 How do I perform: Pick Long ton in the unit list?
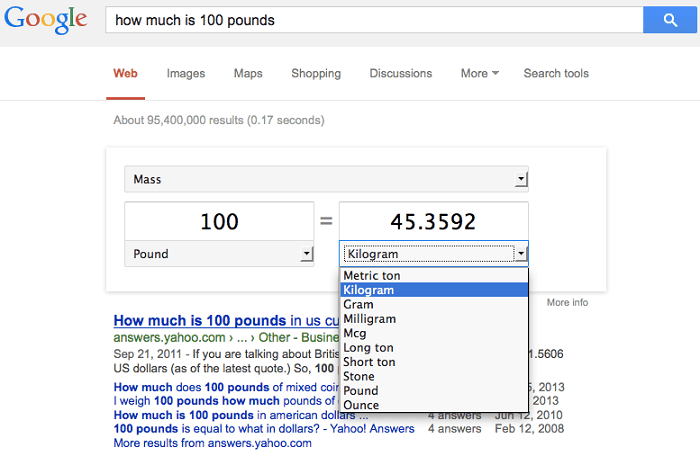434,347
